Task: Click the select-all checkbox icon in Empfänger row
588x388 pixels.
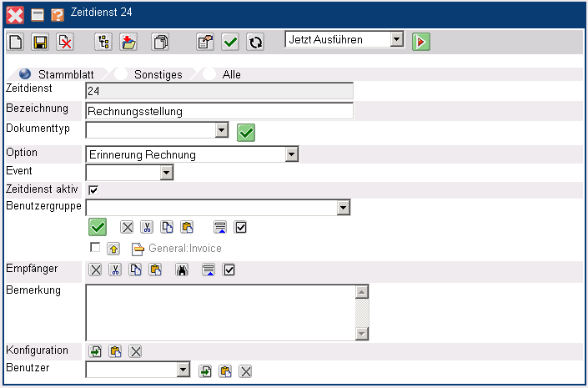Action: click(x=229, y=270)
